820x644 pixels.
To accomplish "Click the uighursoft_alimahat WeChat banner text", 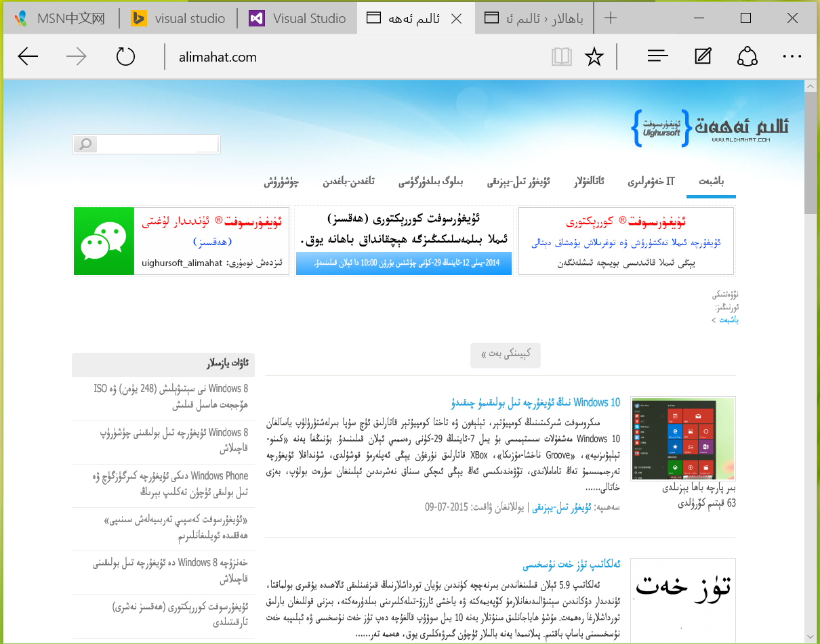I will point(212,263).
